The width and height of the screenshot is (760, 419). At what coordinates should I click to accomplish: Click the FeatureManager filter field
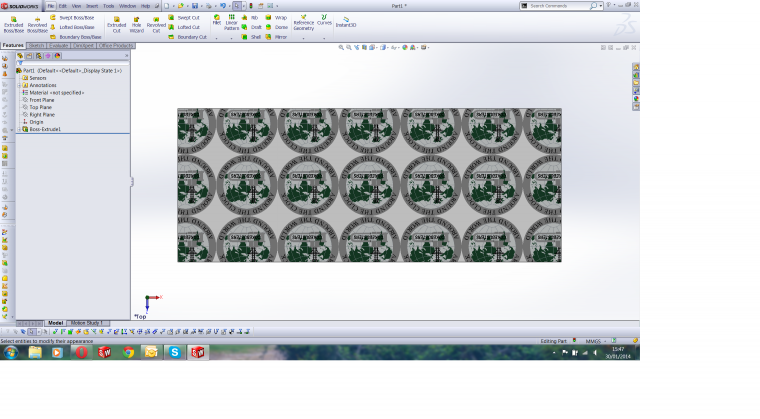click(74, 63)
